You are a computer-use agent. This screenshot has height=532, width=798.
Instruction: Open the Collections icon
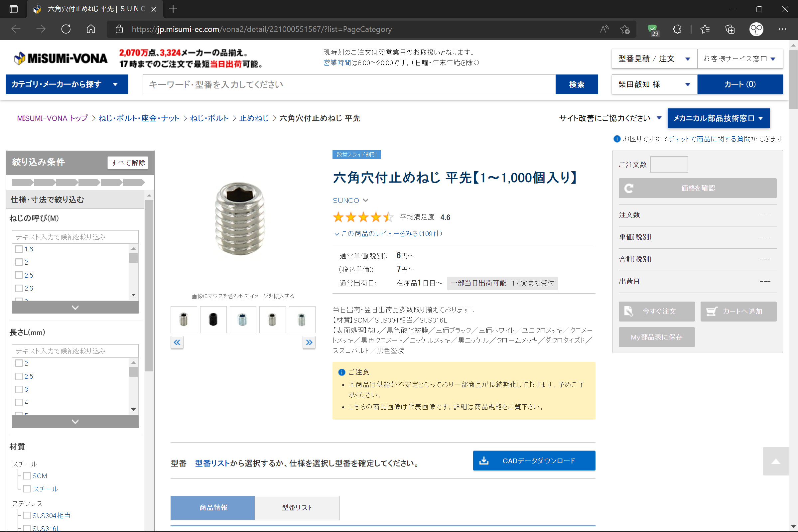(x=730, y=29)
